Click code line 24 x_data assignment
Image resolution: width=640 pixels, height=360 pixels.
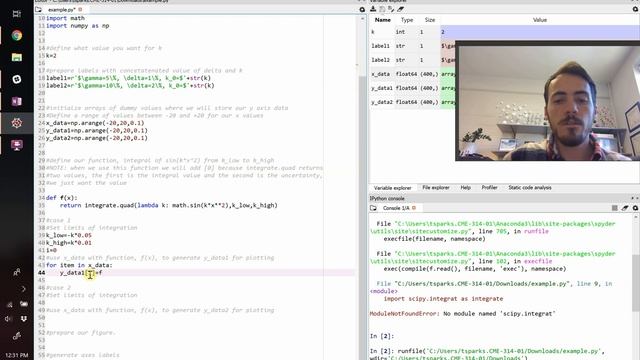click(95, 123)
